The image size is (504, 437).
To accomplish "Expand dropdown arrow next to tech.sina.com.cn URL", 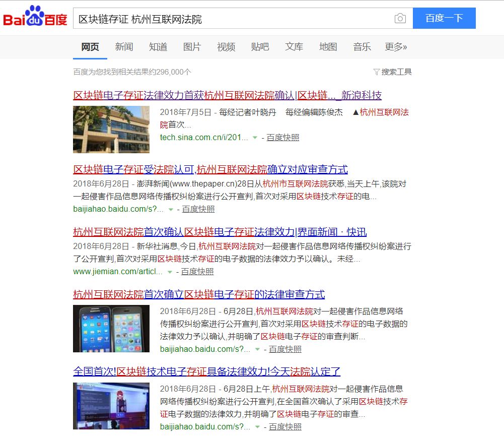I will [x=255, y=138].
